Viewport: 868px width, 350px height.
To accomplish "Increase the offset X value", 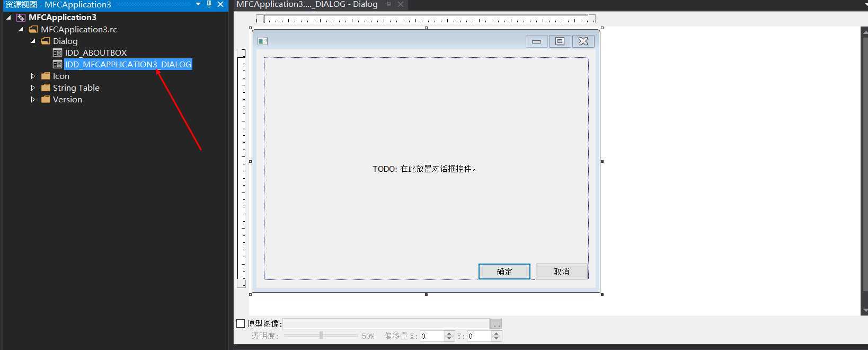I will click(449, 334).
